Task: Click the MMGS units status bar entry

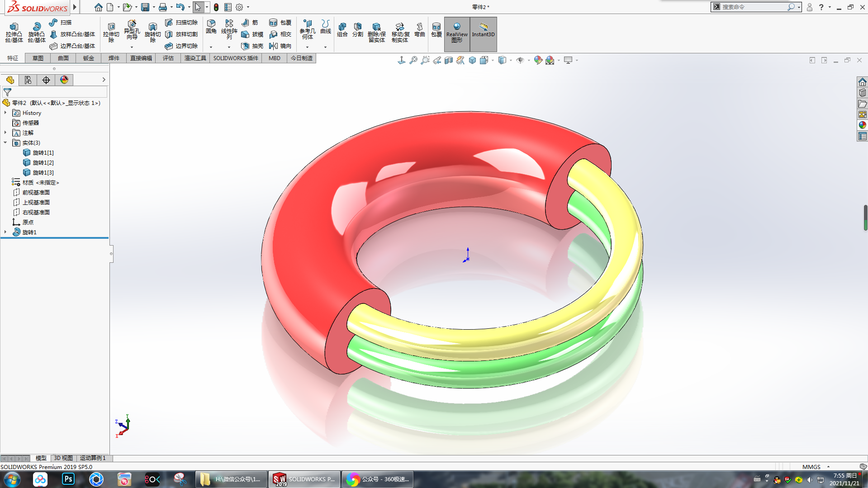Action: pyautogui.click(x=811, y=467)
